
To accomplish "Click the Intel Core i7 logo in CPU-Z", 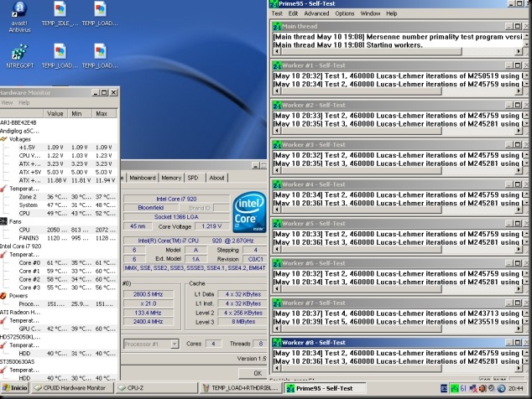I will pos(250,212).
